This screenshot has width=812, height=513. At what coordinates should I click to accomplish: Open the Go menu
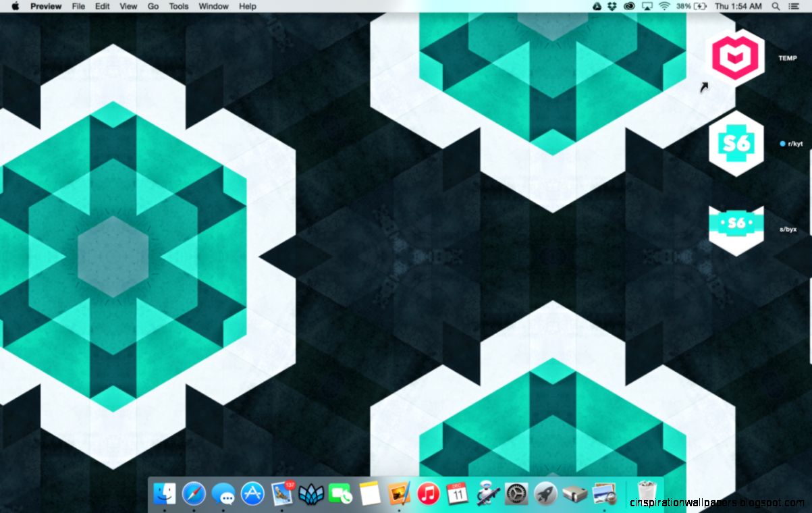[x=153, y=6]
